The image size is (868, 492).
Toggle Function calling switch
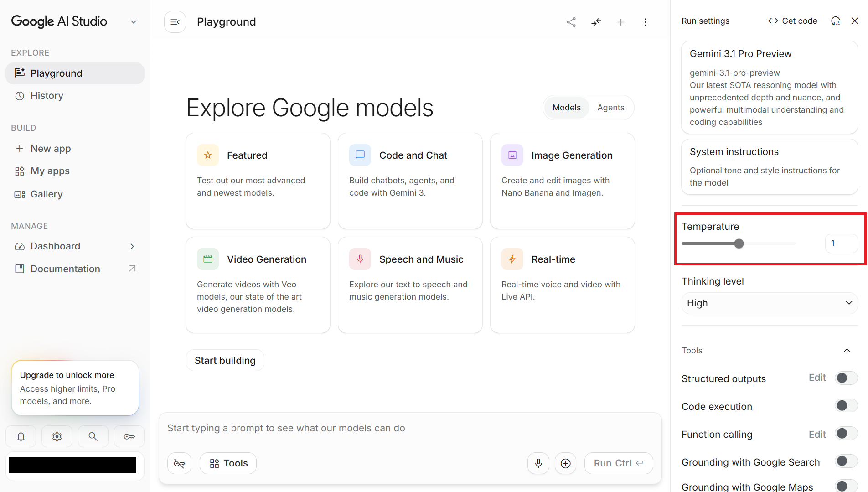pyautogui.click(x=846, y=434)
